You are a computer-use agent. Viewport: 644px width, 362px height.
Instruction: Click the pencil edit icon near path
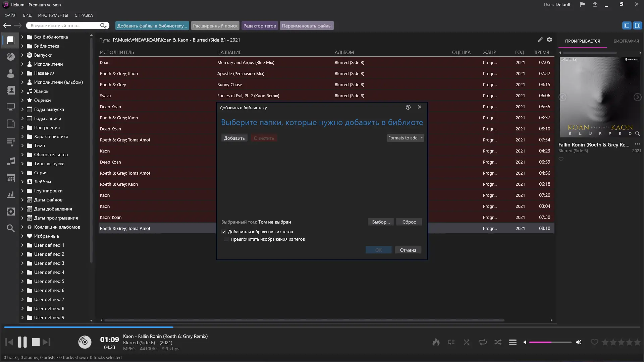(540, 40)
